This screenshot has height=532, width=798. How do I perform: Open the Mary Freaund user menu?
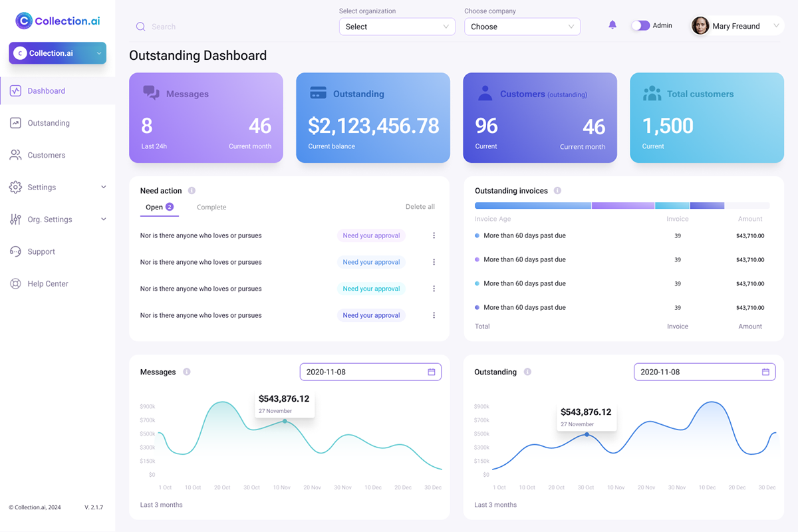(735, 26)
